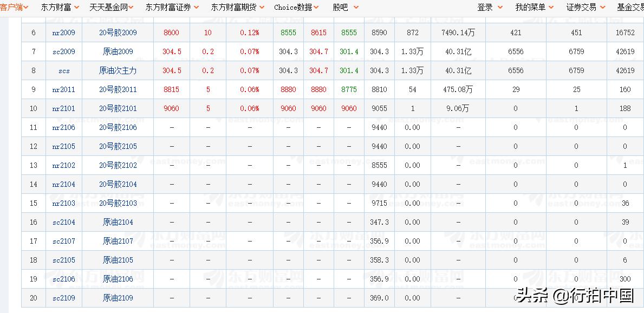Open the sc2105 code link
The width and height of the screenshot is (644, 313).
click(x=64, y=260)
